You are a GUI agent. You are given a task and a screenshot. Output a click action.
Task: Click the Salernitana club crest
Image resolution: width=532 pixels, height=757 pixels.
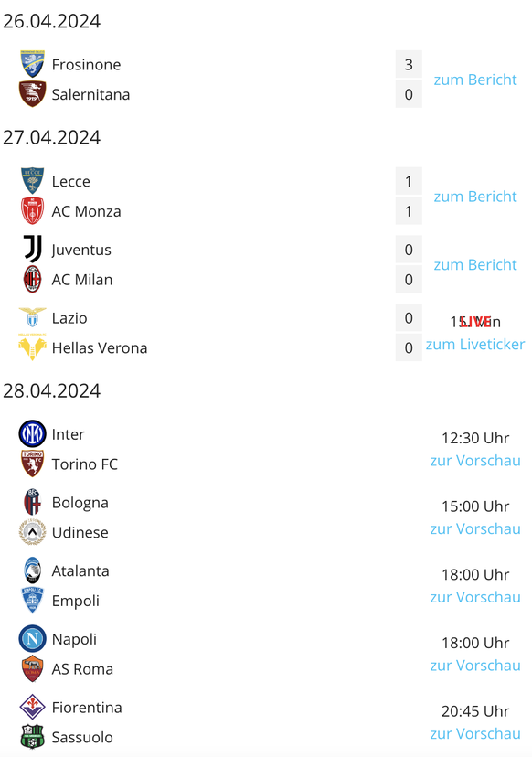click(32, 94)
